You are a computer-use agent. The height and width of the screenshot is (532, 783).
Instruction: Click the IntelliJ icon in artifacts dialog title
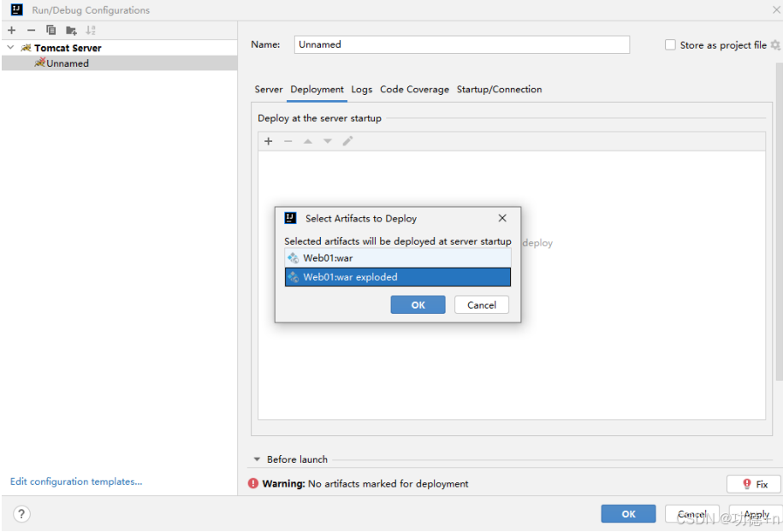point(290,218)
